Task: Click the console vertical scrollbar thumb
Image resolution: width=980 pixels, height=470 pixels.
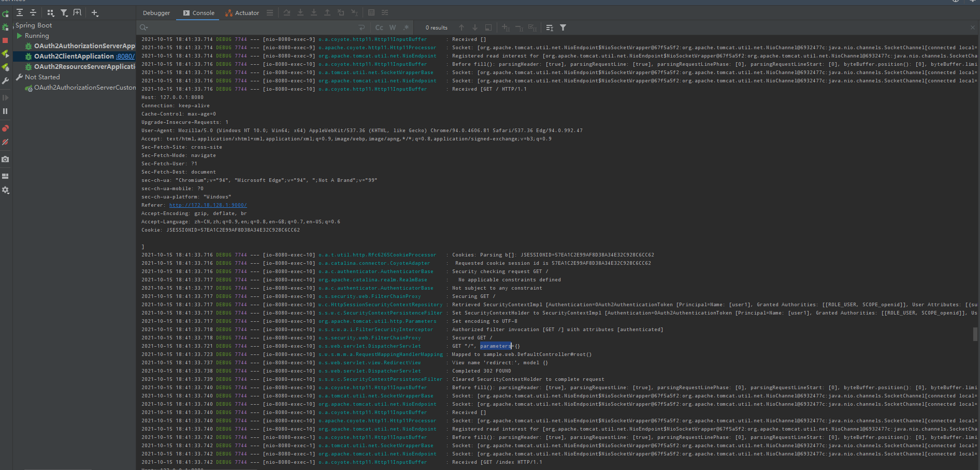Action: [x=975, y=334]
